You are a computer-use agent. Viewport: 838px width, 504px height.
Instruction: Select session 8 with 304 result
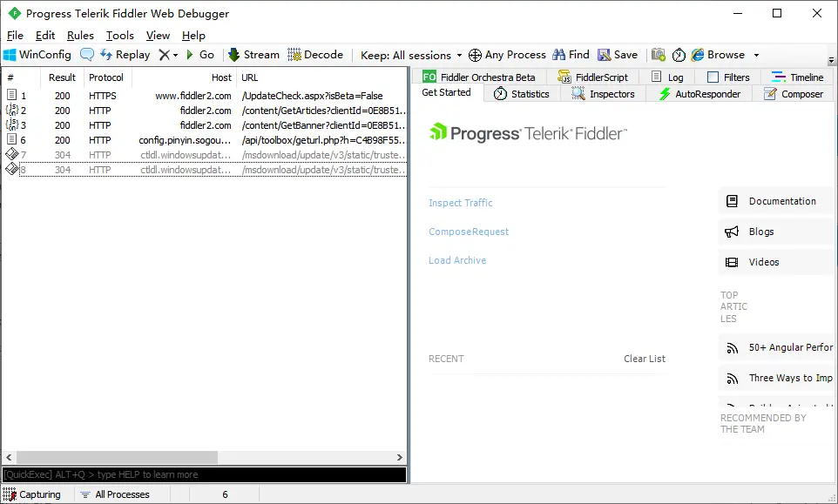[x=206, y=170]
